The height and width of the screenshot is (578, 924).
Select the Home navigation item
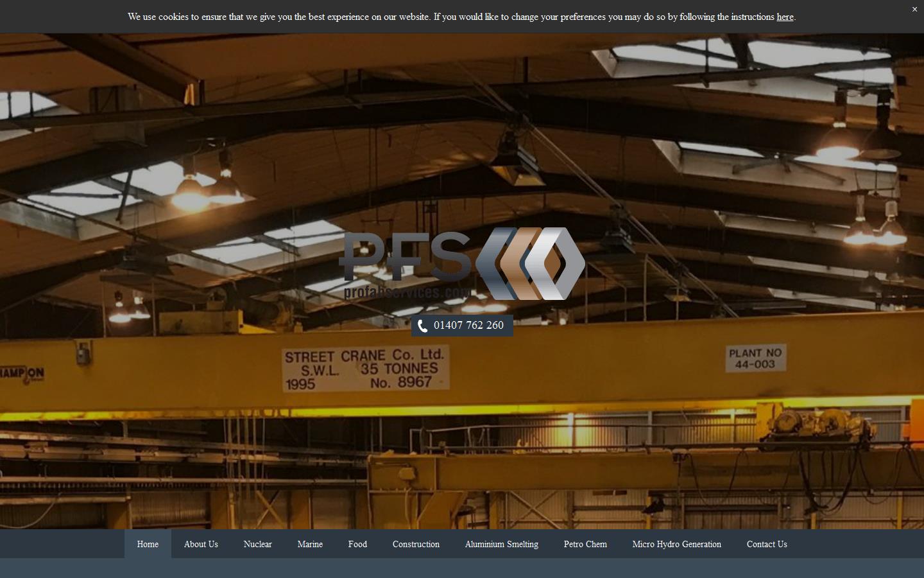coord(147,544)
